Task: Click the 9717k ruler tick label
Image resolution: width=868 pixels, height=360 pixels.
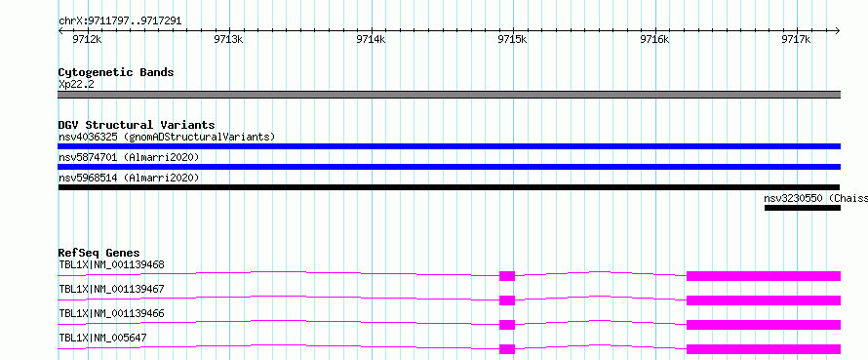Action: tap(796, 39)
